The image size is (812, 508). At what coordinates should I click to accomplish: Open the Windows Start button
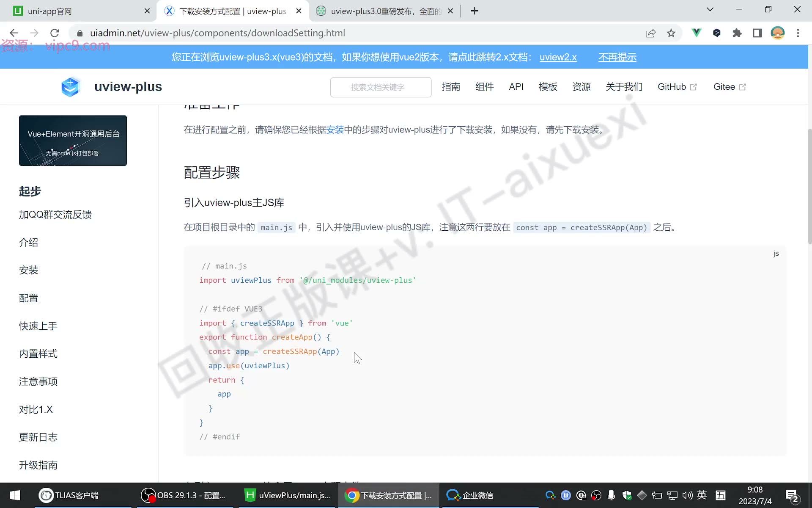pos(15,495)
